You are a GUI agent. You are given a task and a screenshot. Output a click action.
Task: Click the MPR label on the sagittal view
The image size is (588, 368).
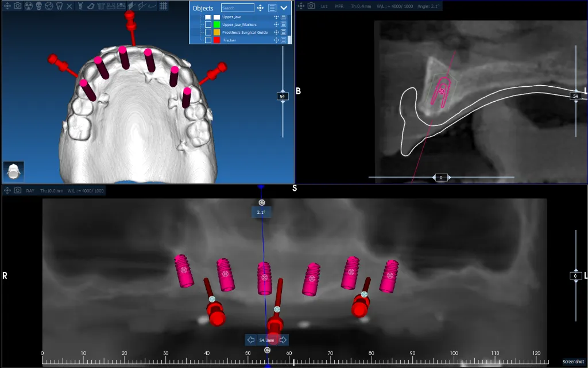(x=339, y=5)
